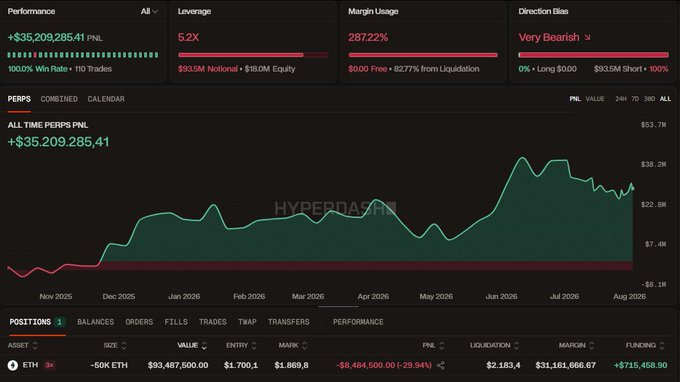Open the TWAP tab
Image resolution: width=680 pixels, height=382 pixels.
(247, 322)
